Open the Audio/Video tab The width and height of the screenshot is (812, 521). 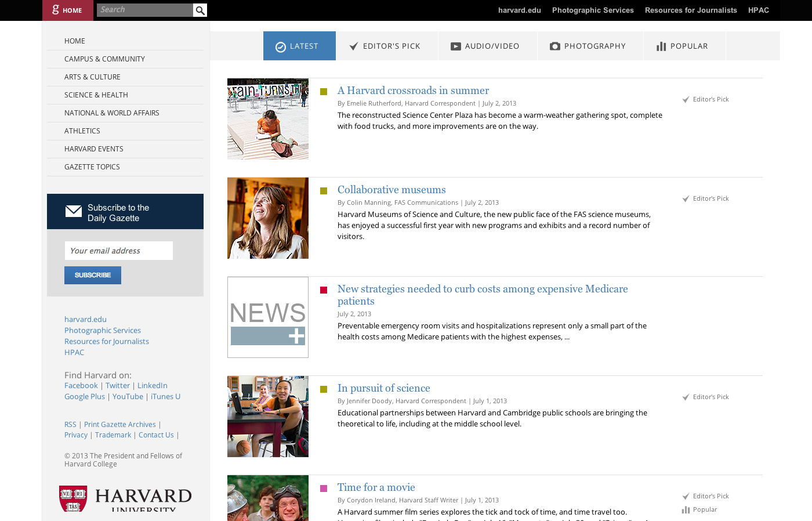(487, 46)
